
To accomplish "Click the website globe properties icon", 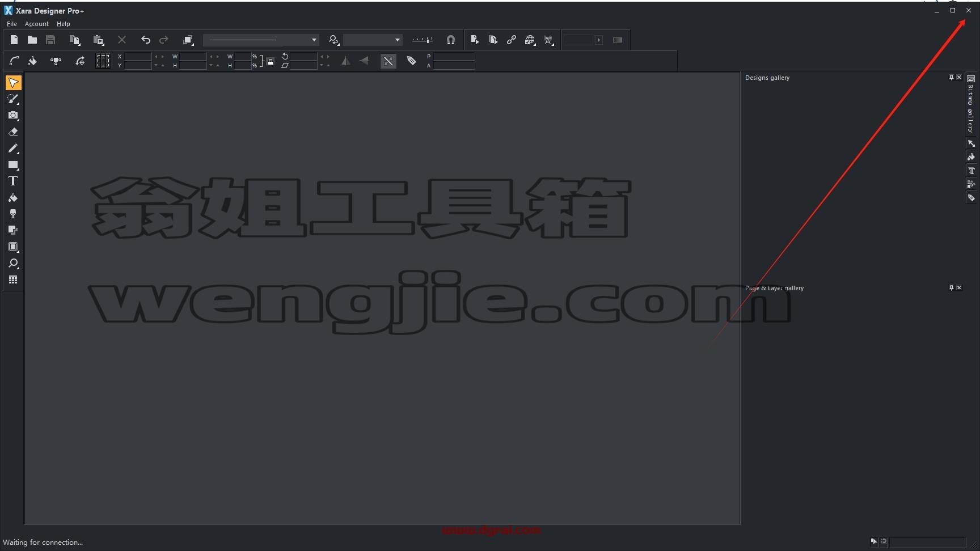I will (x=530, y=40).
